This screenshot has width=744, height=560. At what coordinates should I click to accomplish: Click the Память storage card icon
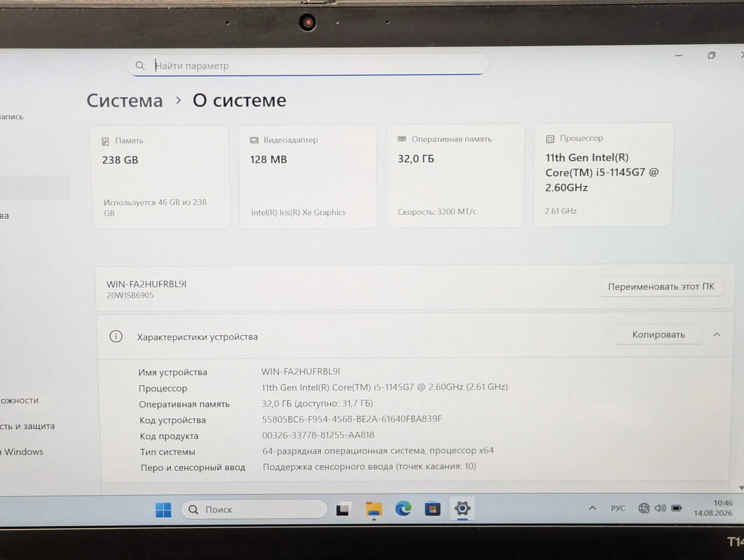point(106,141)
